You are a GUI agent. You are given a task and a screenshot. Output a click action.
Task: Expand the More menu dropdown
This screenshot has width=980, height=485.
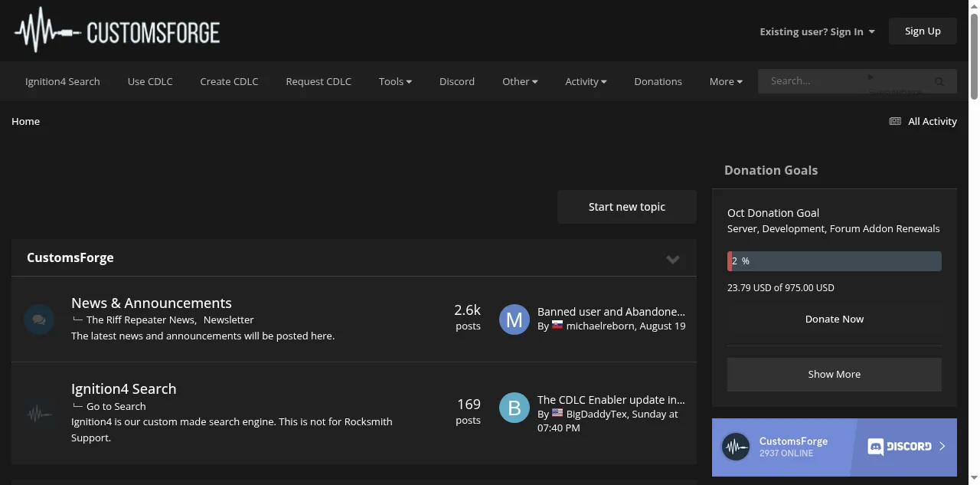tap(726, 81)
